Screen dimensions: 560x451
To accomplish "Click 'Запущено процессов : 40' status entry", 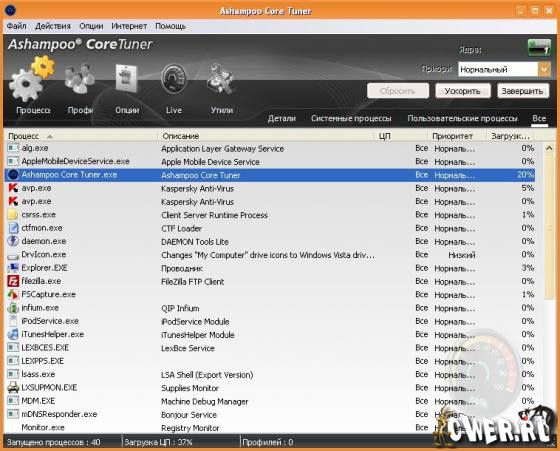I will (54, 442).
